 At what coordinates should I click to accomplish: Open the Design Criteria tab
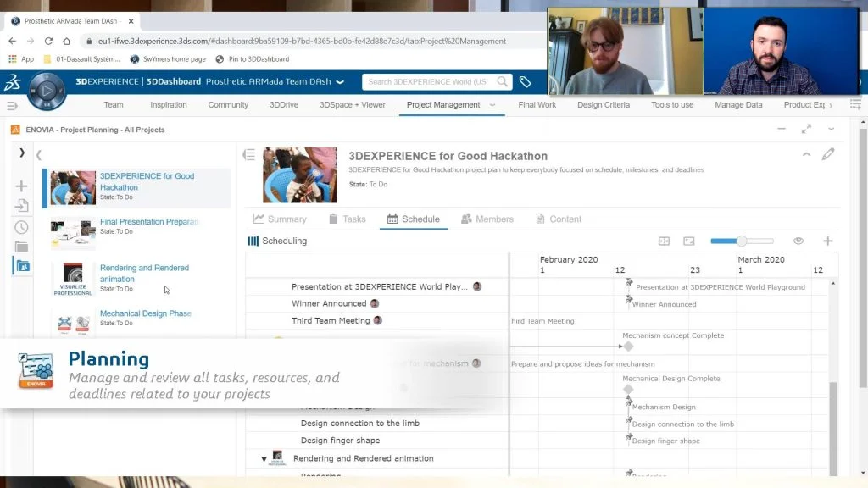pos(604,105)
